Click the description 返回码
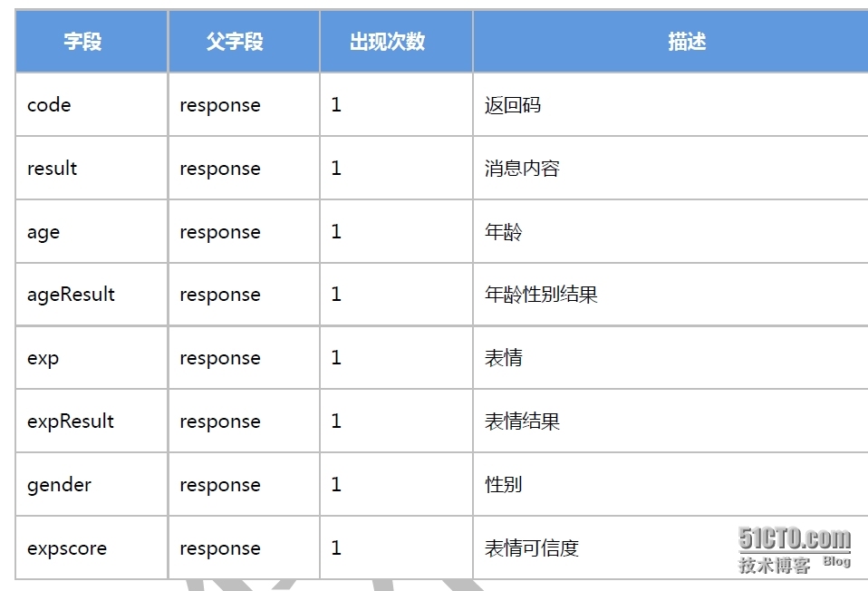 pyautogui.click(x=513, y=104)
